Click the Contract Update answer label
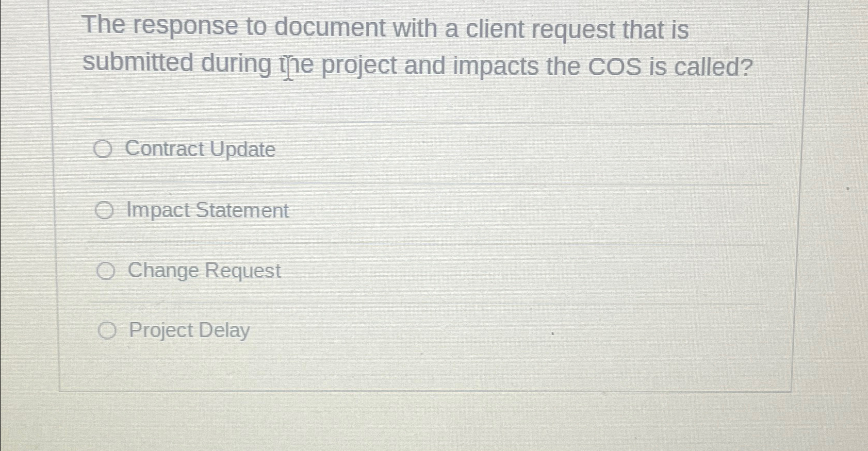The image size is (868, 451). 201,150
